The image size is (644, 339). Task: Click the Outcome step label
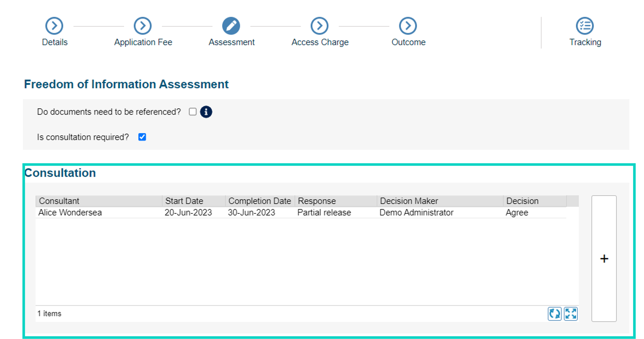(x=409, y=42)
